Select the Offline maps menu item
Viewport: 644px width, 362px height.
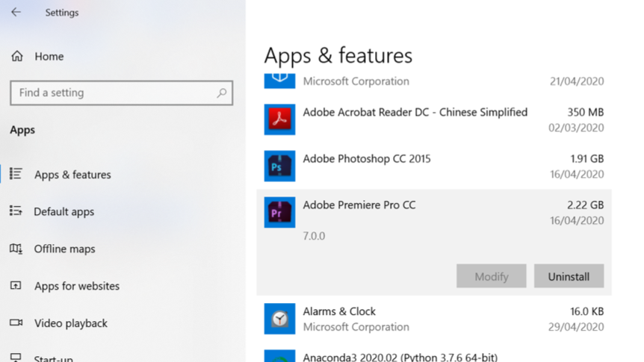pyautogui.click(x=64, y=249)
